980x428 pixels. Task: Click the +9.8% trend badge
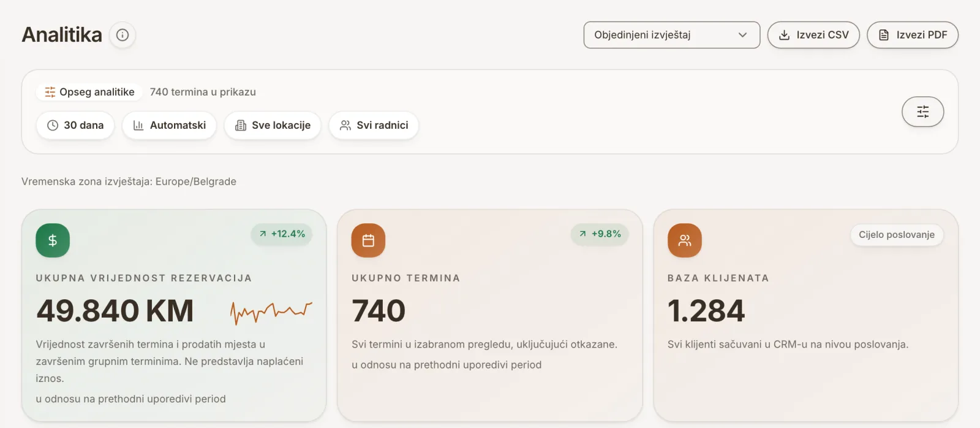[x=600, y=234]
